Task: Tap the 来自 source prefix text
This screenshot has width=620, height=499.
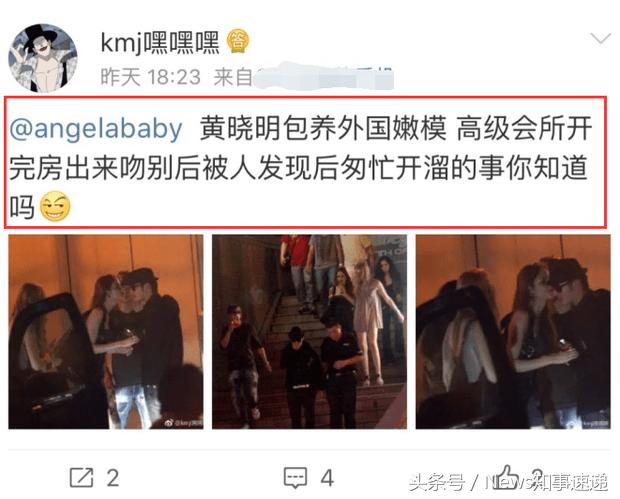Action: (x=233, y=76)
